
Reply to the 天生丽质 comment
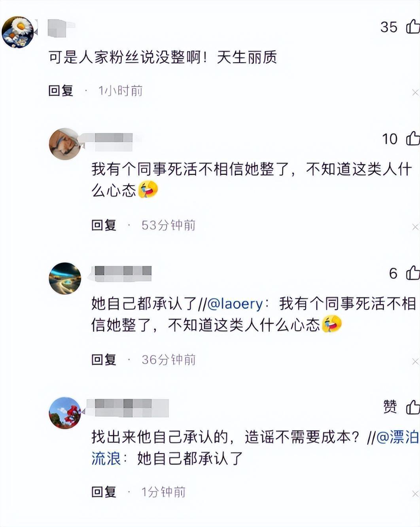pyautogui.click(x=61, y=91)
